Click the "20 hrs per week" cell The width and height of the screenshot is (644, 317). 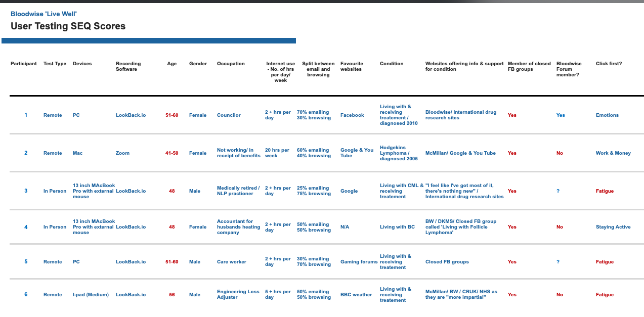(x=277, y=153)
